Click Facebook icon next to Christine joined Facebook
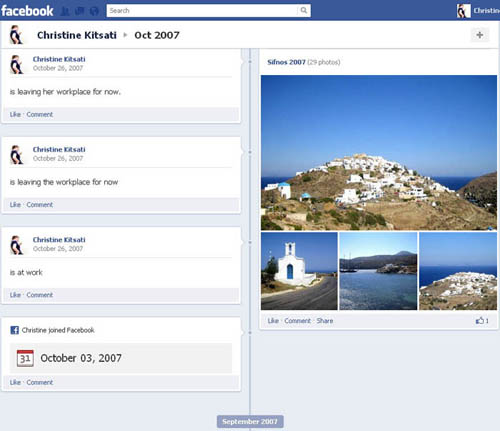 pyautogui.click(x=15, y=330)
